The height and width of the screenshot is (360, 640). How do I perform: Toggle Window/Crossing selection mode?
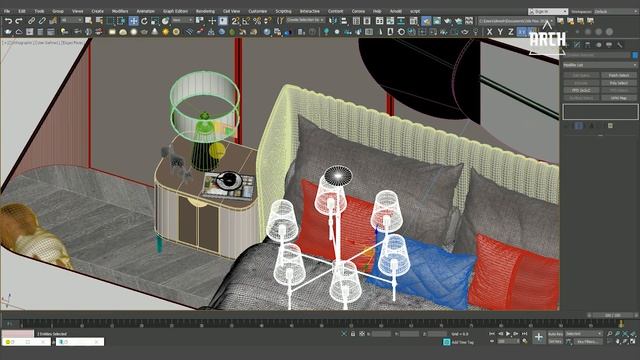click(122, 20)
